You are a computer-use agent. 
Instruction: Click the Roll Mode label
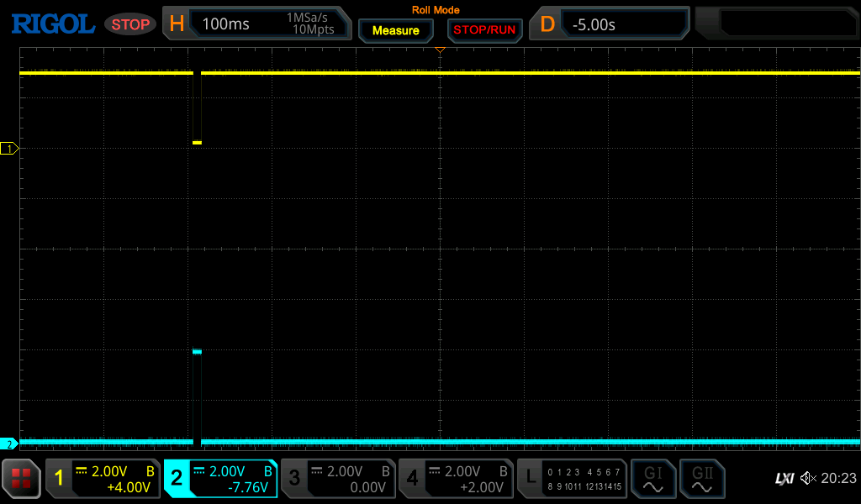point(436,10)
